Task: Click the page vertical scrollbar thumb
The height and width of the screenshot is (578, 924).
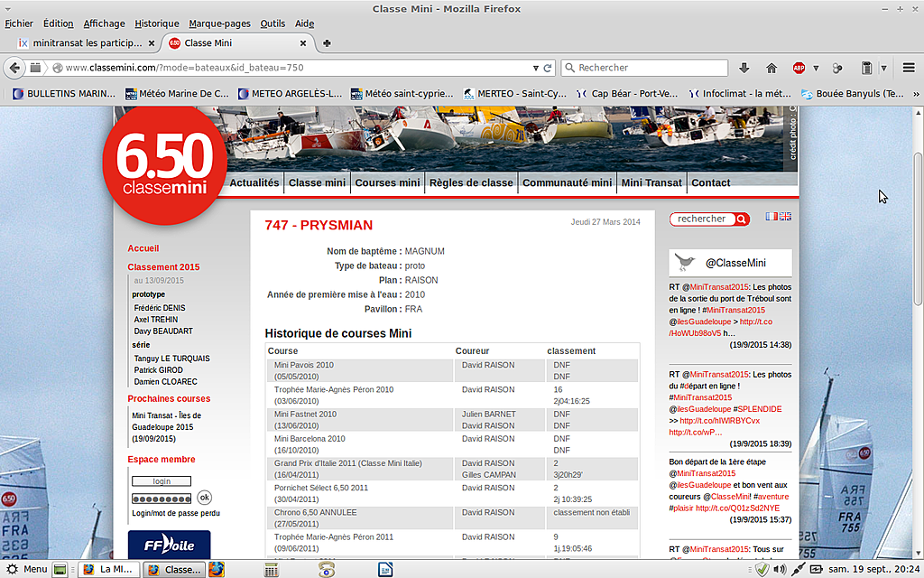Action: tap(918, 228)
